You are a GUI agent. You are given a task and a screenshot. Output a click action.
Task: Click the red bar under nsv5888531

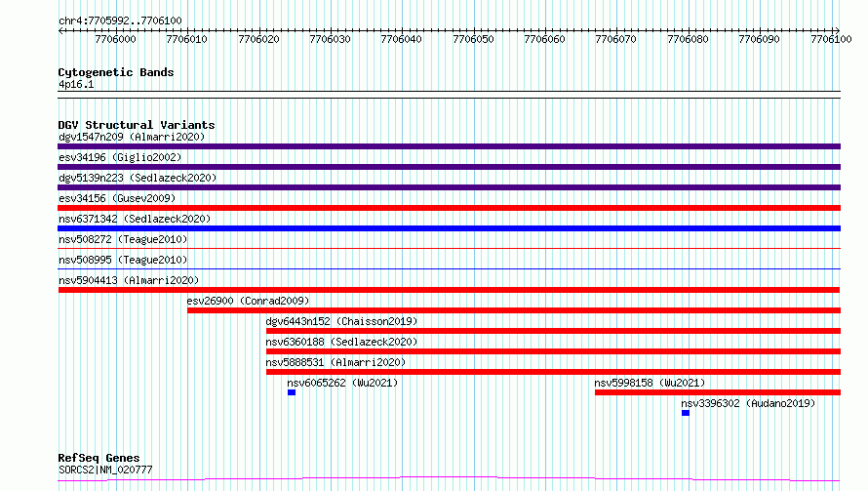click(x=554, y=372)
